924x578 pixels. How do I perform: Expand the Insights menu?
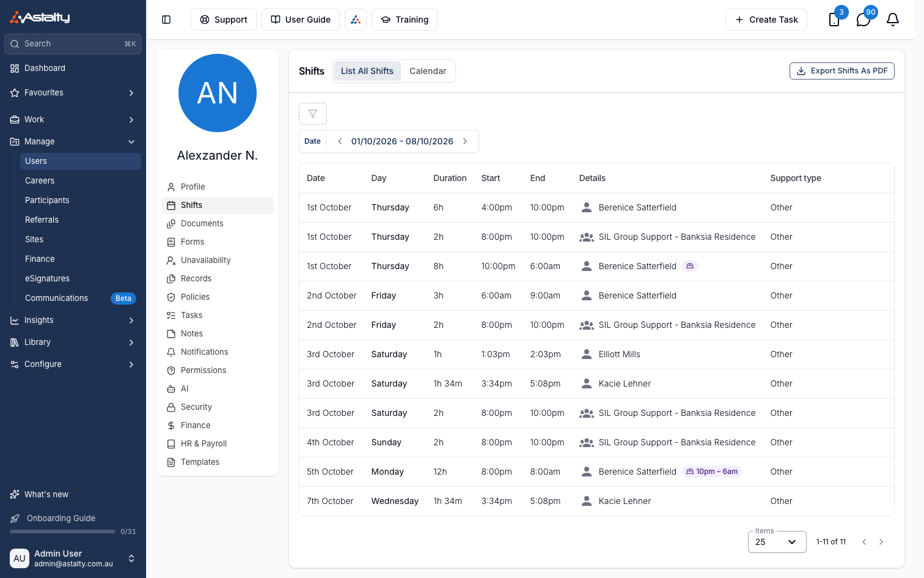tap(73, 320)
